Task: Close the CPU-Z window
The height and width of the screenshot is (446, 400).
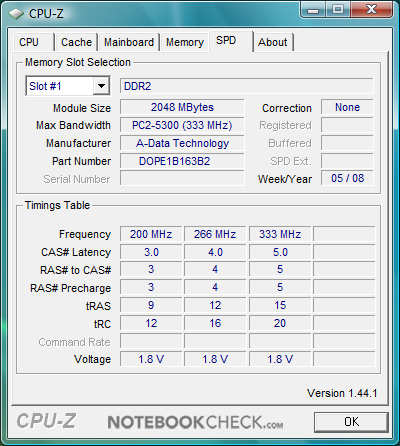Action: pyautogui.click(x=371, y=10)
